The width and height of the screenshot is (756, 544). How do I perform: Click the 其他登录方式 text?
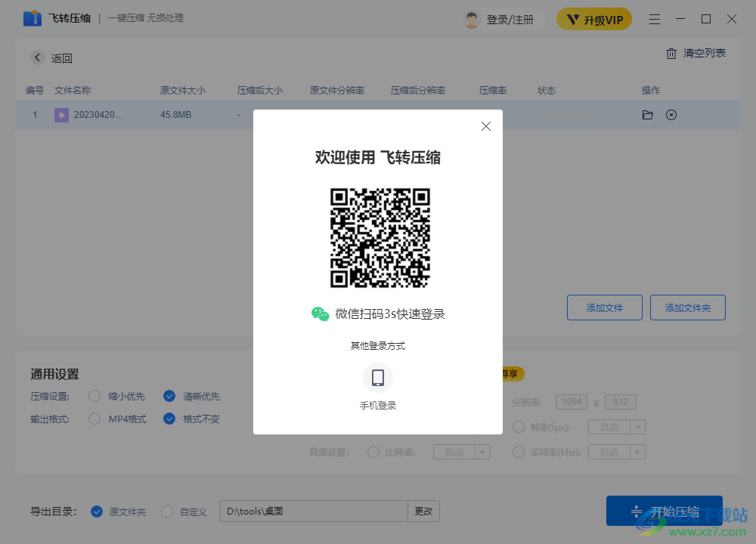tap(378, 345)
